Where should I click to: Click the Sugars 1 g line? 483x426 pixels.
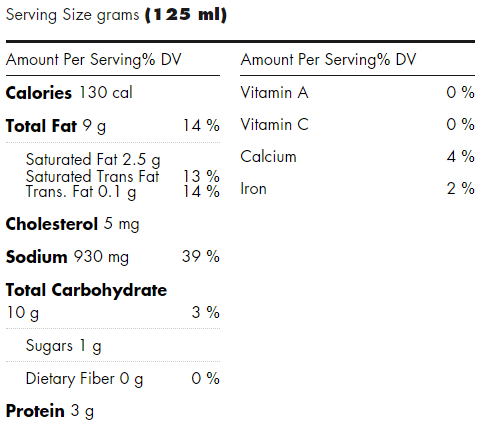(64, 346)
